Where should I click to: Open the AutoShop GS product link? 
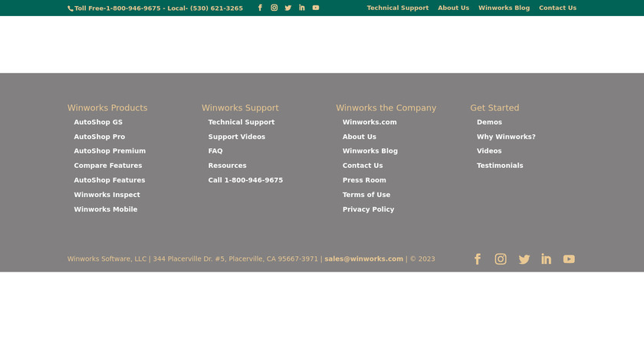point(98,122)
